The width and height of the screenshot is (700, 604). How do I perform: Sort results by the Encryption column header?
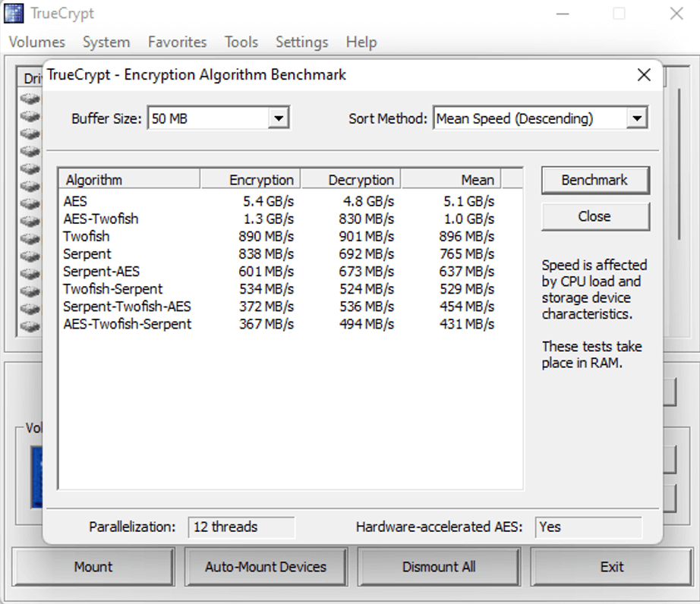(x=251, y=179)
